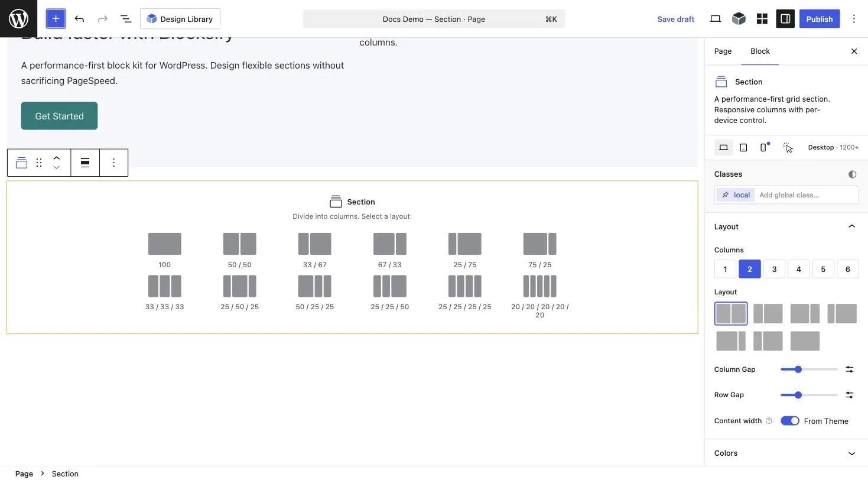Open Column Gap custom settings icon

pos(849,369)
